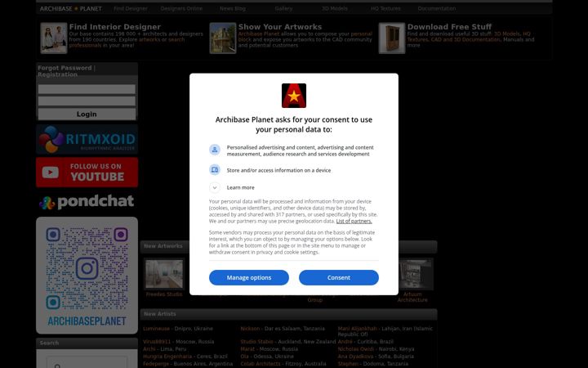Open artist Stephen from Dodoma link
The image size is (588, 368).
(348, 364)
